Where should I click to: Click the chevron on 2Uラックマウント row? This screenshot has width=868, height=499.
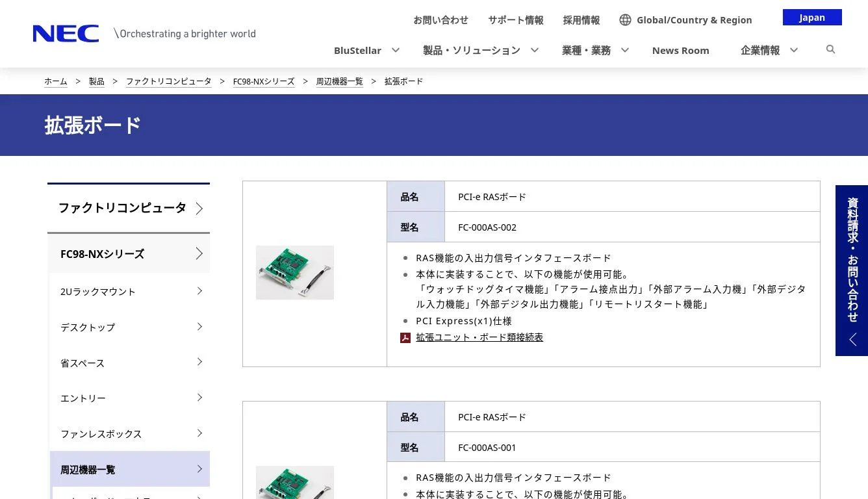click(x=199, y=291)
